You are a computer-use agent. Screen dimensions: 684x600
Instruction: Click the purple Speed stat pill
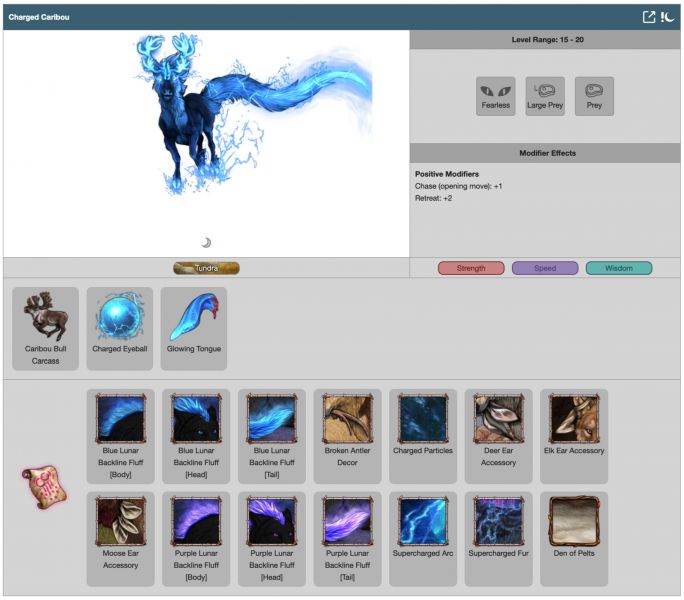[545, 268]
